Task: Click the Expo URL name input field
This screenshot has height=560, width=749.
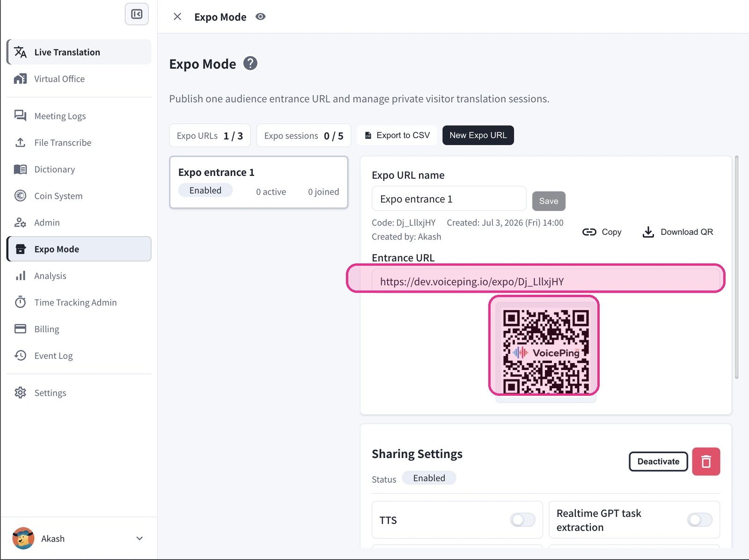Action: click(449, 199)
